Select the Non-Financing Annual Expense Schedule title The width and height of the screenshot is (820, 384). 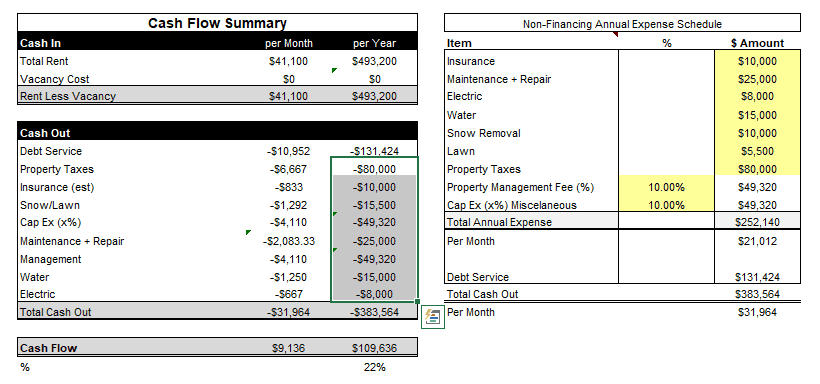[622, 24]
